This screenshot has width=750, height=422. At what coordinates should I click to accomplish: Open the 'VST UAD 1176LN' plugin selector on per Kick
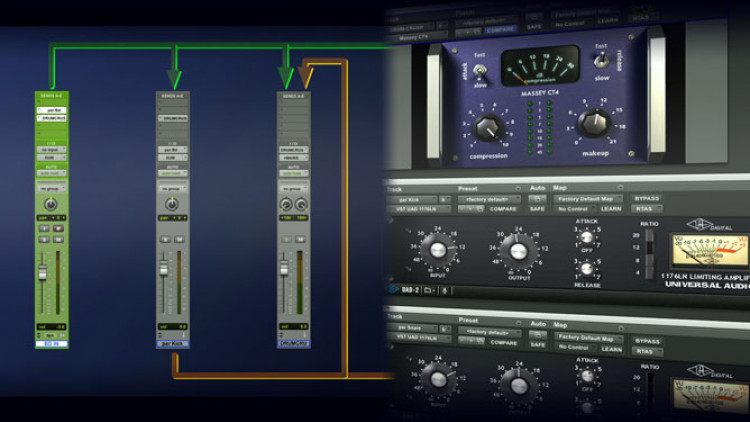click(419, 209)
